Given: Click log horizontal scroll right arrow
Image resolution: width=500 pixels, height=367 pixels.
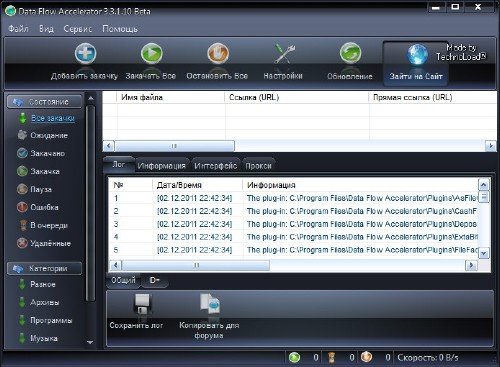Looking at the screenshot, I should tap(471, 265).
